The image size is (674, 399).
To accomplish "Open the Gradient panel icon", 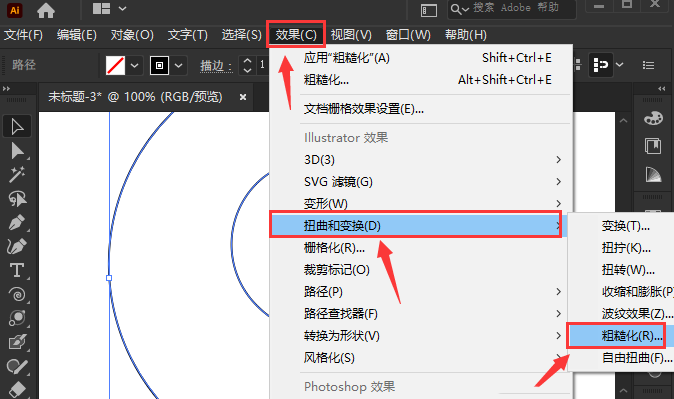I will tap(653, 174).
